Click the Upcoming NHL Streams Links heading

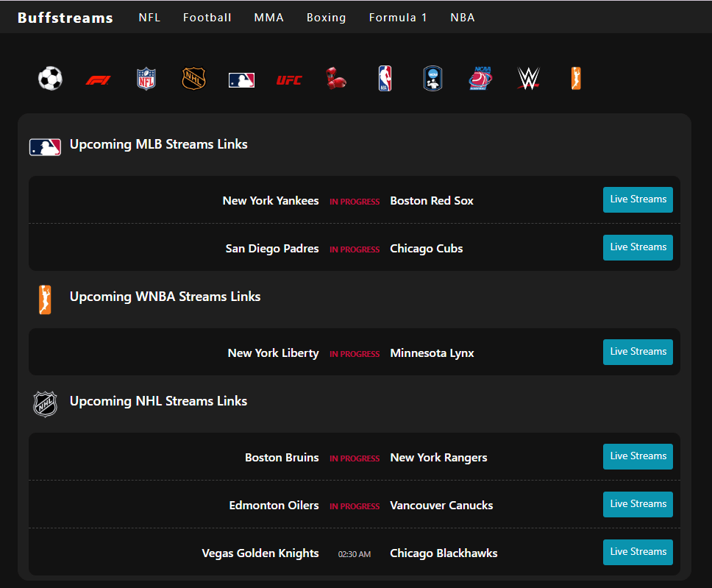(x=158, y=401)
